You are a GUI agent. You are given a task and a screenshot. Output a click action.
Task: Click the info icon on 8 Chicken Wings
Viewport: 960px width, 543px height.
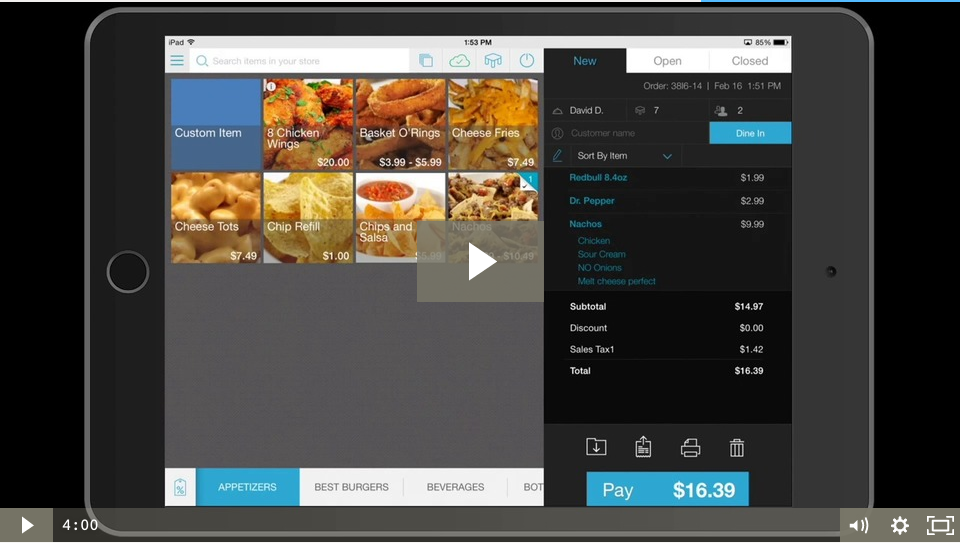click(x=271, y=86)
